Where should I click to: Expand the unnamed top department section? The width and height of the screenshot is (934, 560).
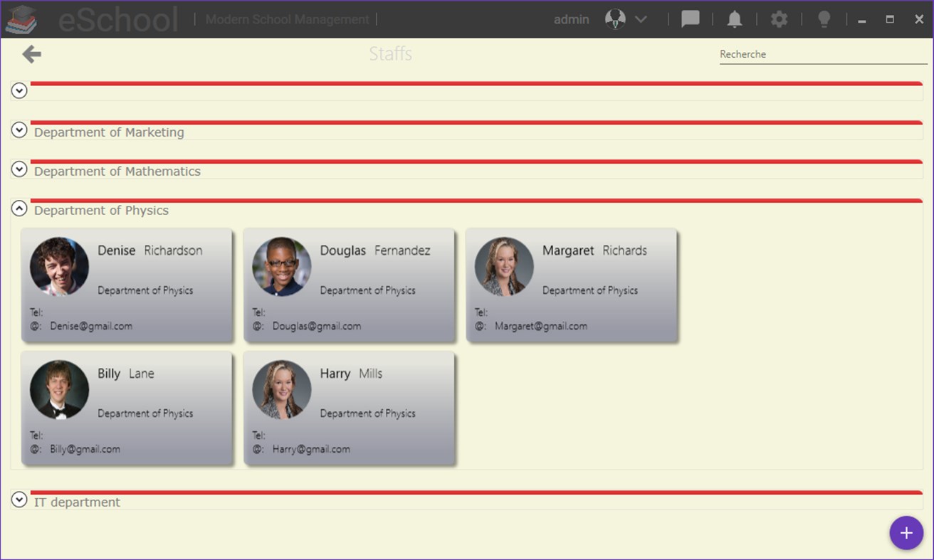point(19,90)
